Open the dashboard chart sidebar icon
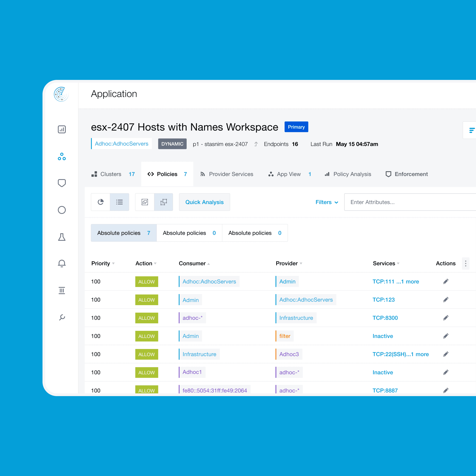 [x=62, y=129]
